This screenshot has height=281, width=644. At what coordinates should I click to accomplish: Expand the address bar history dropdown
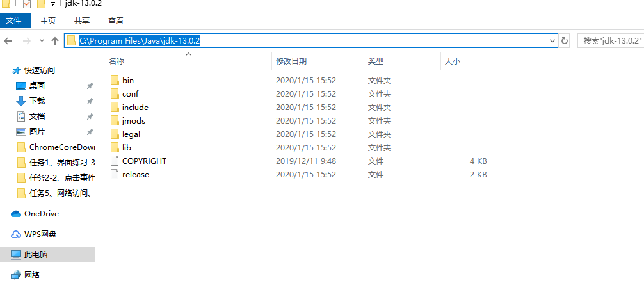[552, 41]
